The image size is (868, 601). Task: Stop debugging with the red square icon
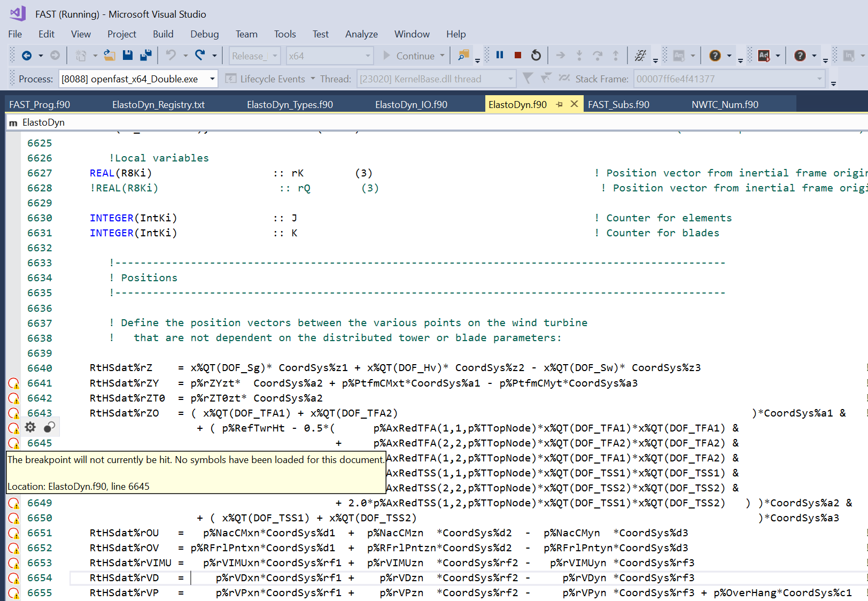pos(517,55)
